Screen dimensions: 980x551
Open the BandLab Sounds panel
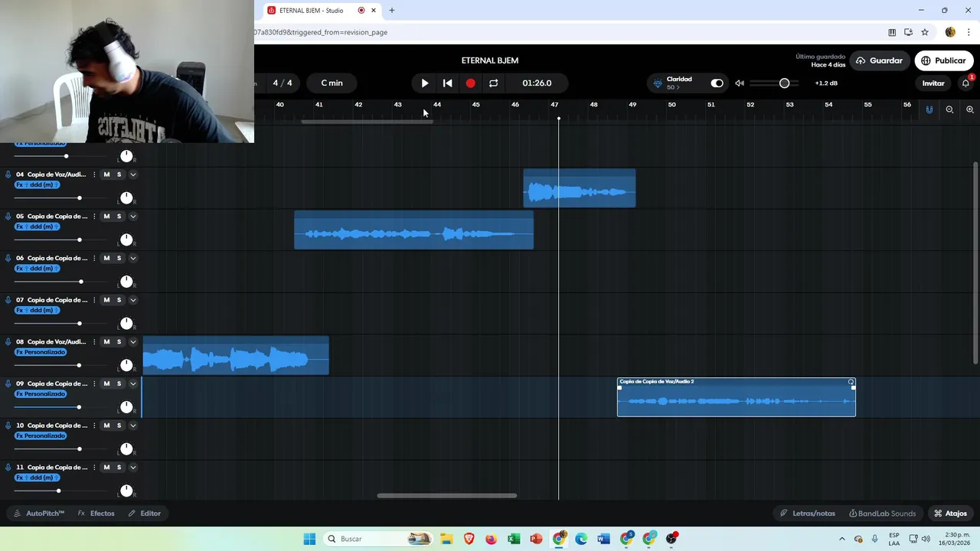(882, 514)
